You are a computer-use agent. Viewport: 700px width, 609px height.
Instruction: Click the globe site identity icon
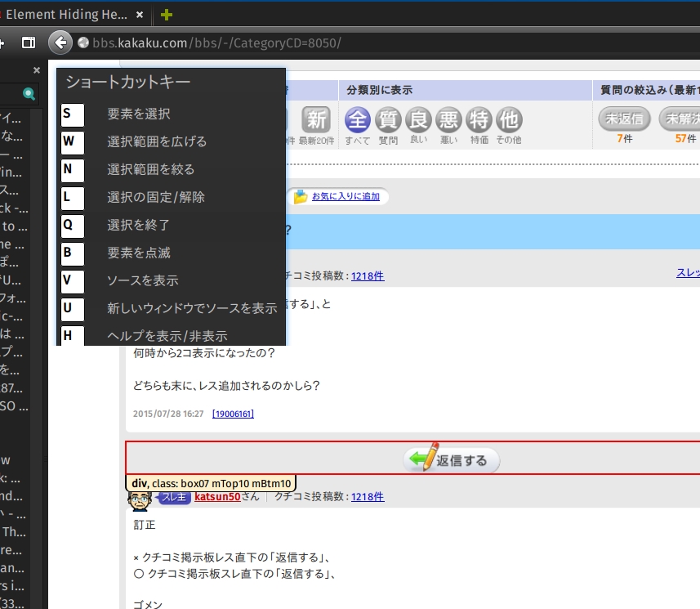tap(83, 43)
